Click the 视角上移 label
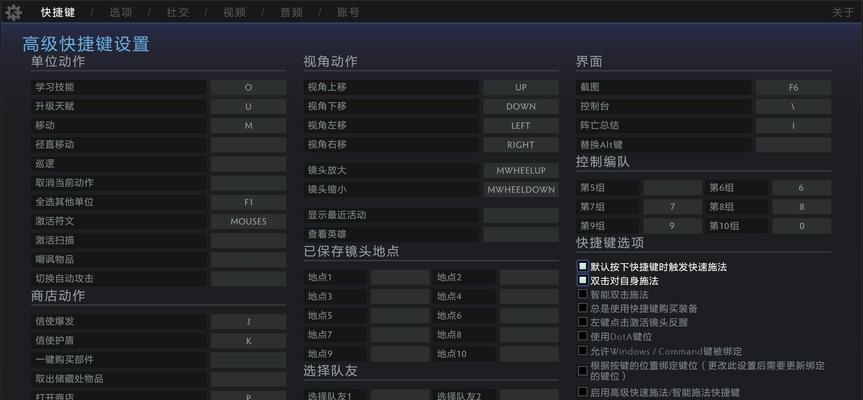Screen dimensions: 863x400 tap(327, 87)
